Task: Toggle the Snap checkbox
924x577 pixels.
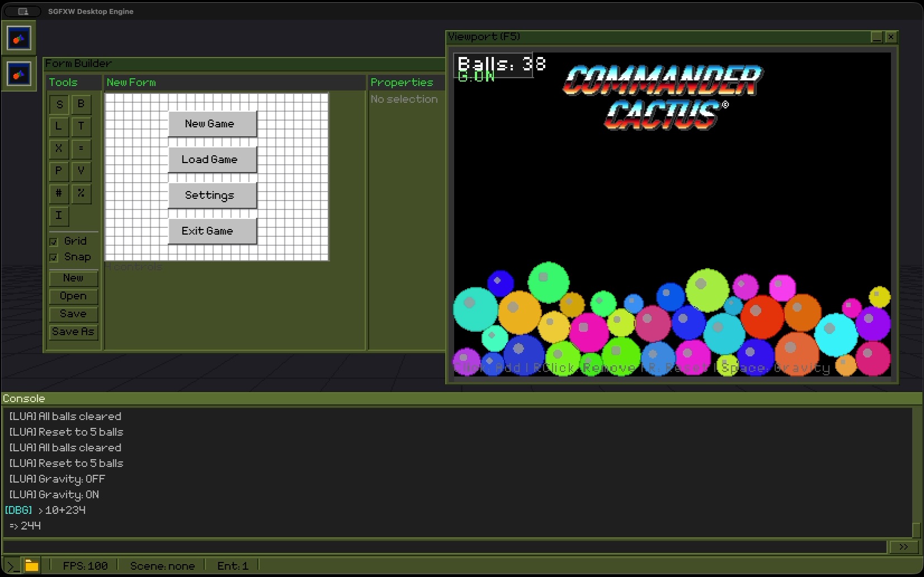Action: (x=54, y=257)
